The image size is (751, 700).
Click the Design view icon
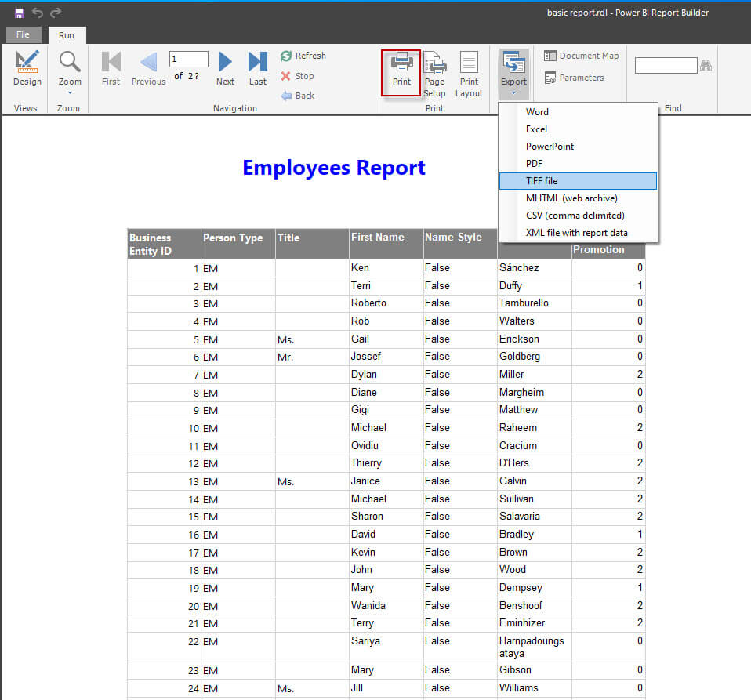[x=27, y=68]
